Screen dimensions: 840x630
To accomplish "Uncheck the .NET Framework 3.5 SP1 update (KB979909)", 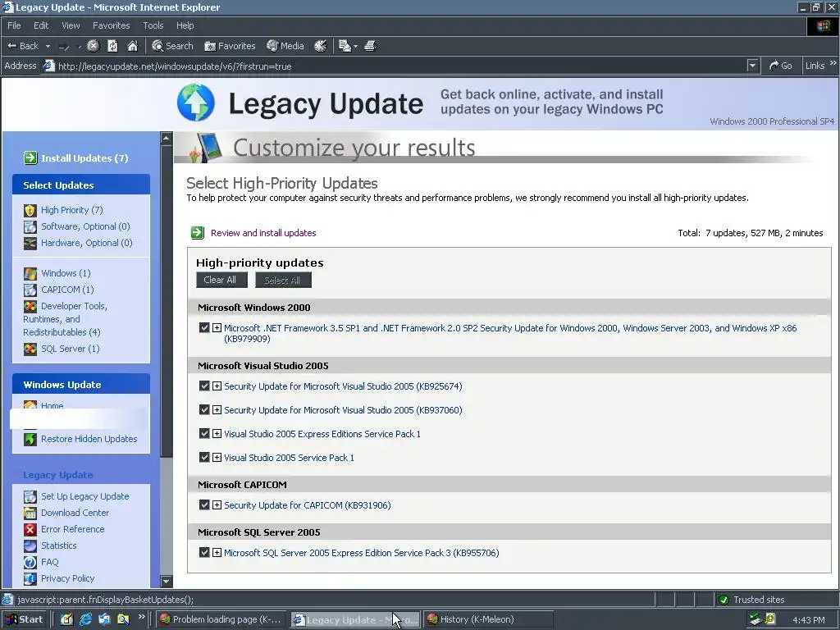I will pyautogui.click(x=204, y=327).
